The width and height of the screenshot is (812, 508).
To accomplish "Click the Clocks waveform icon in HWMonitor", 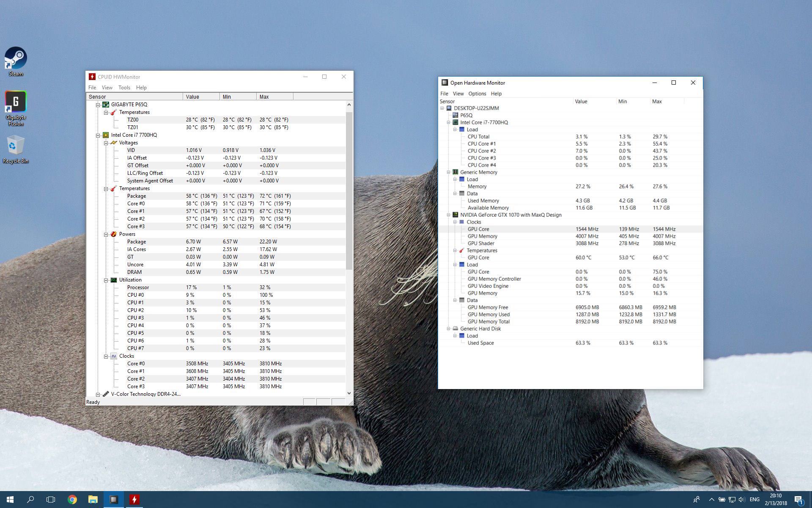I will tap(113, 356).
